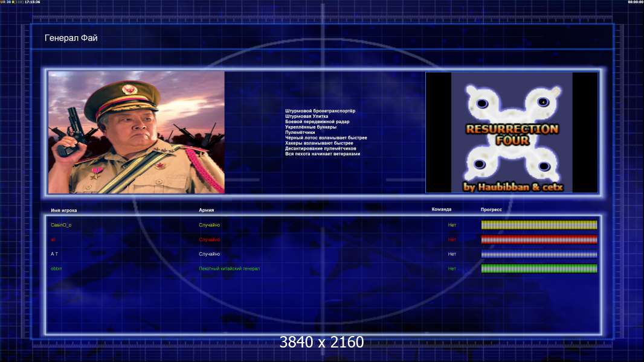This screenshot has height=362, width=644.
Task: Click 'Случайно' army for player A T
Action: click(x=210, y=254)
